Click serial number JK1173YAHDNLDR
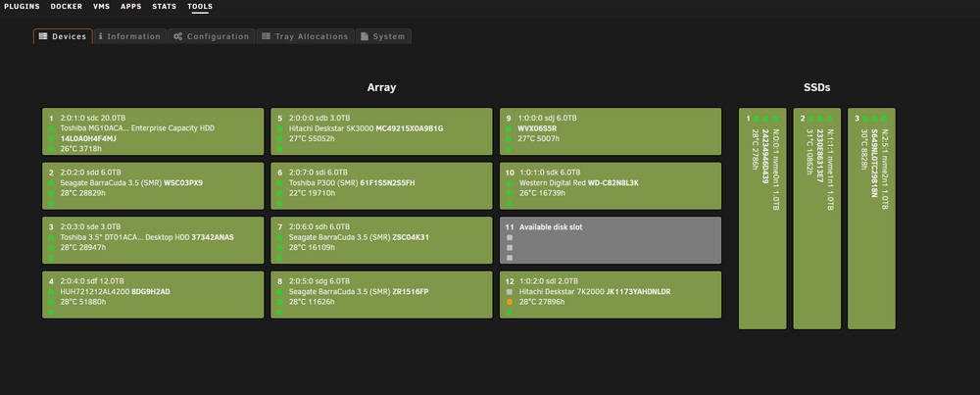Viewport: 980px width, 395px height. click(x=639, y=292)
